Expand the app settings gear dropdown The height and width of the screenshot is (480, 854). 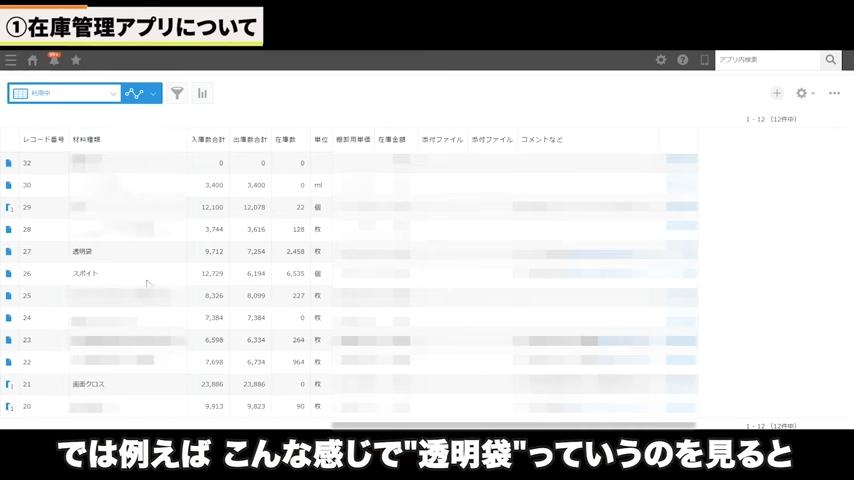(x=805, y=93)
